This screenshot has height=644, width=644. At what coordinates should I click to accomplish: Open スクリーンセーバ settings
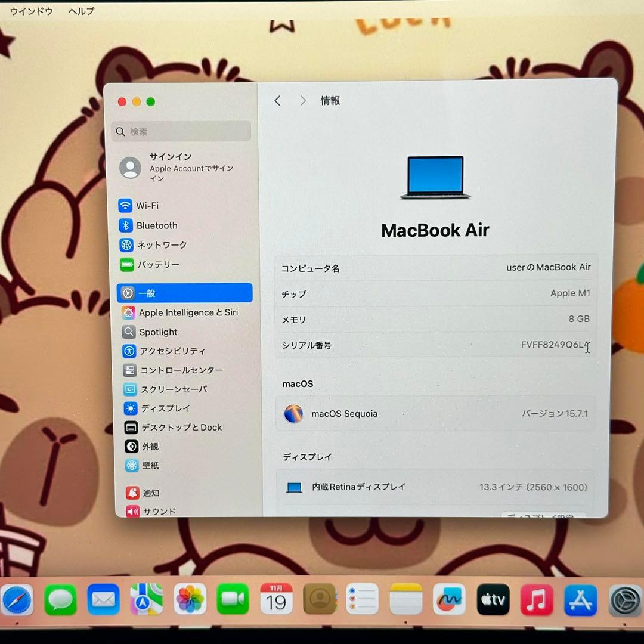(x=173, y=389)
